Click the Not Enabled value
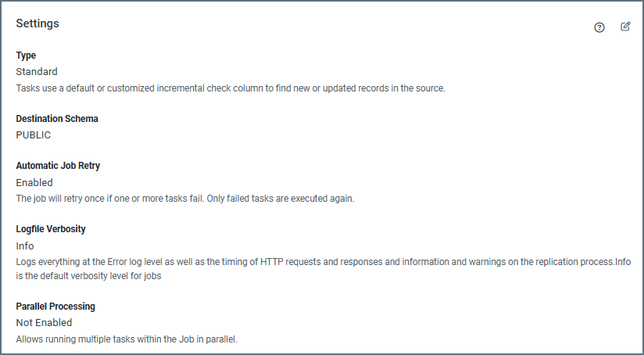Image resolution: width=644 pixels, height=355 pixels. point(44,323)
